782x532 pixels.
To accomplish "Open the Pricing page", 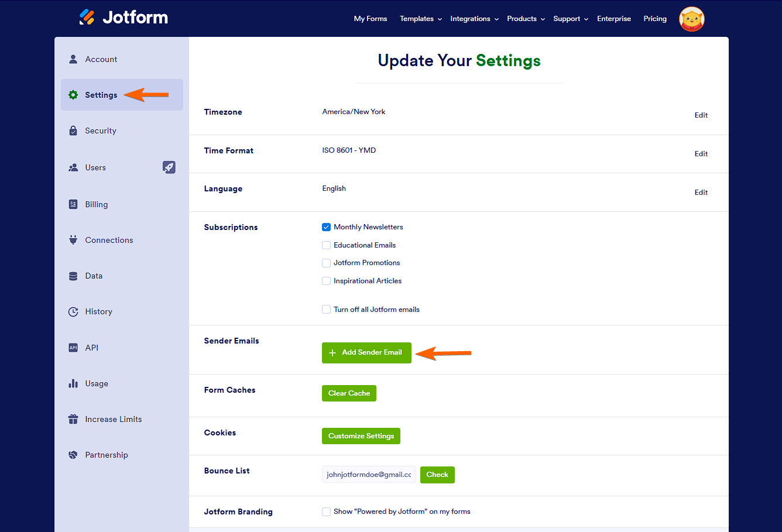I will click(x=655, y=19).
